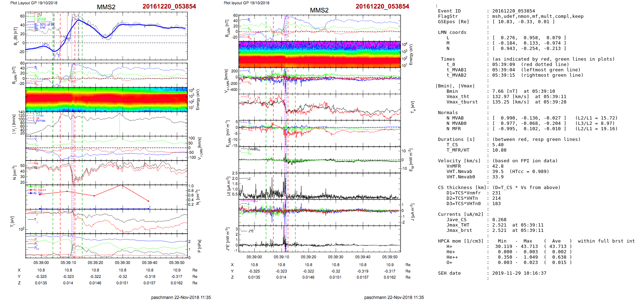Click the 'Plot Layout GP 19/10/2018' text at top left
The height and width of the screenshot is (300, 644).
pyautogui.click(x=34, y=3)
